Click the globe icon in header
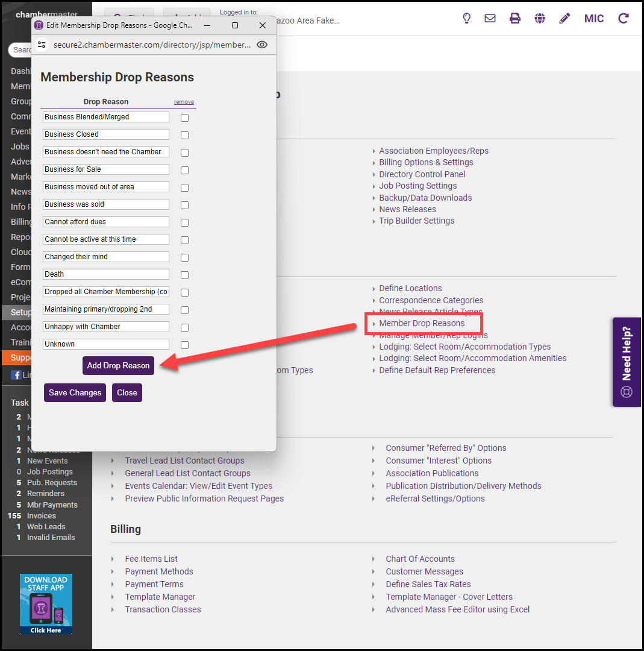This screenshot has width=644, height=651. click(x=540, y=19)
